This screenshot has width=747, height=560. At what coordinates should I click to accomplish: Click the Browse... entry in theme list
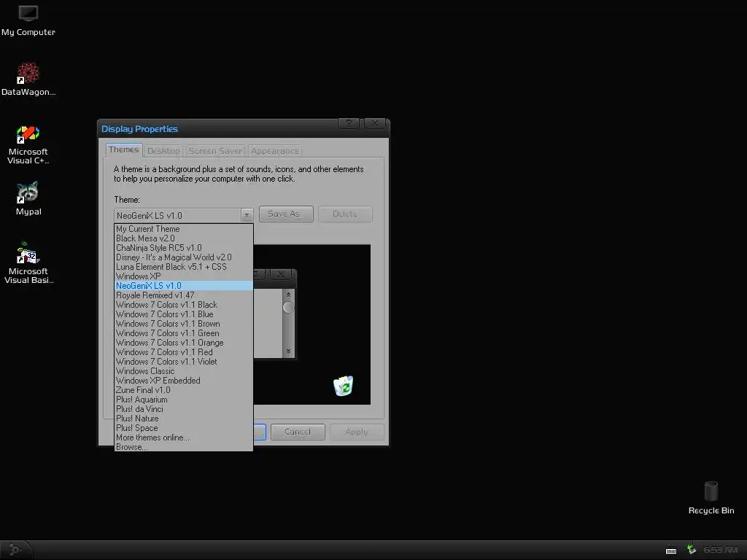coord(183,447)
